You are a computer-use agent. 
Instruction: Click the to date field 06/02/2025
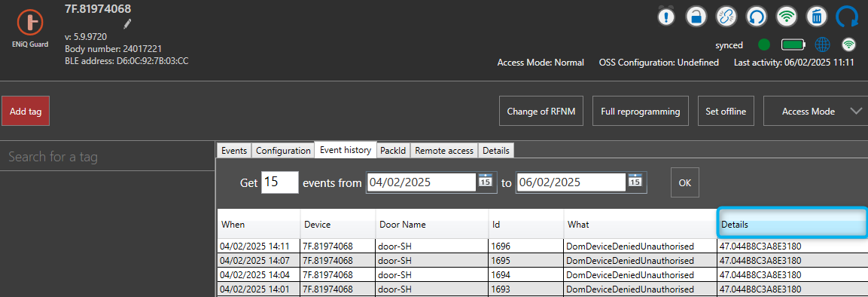[x=571, y=182]
